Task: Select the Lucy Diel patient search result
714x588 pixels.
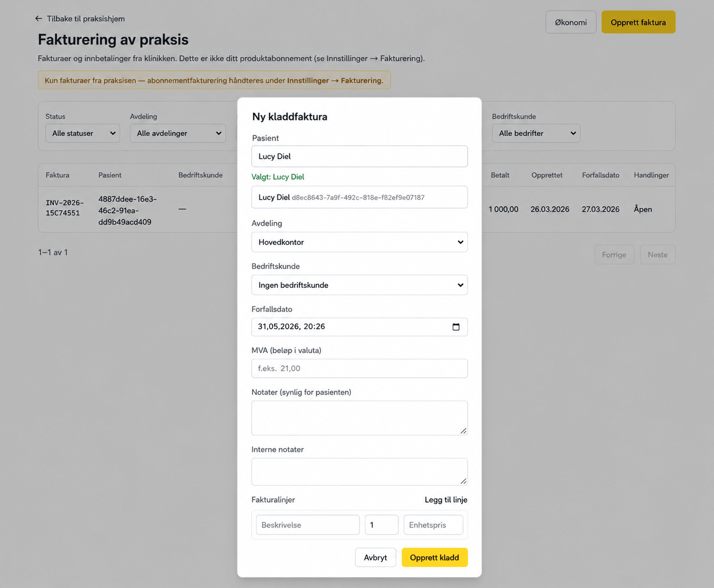Action: (360, 197)
